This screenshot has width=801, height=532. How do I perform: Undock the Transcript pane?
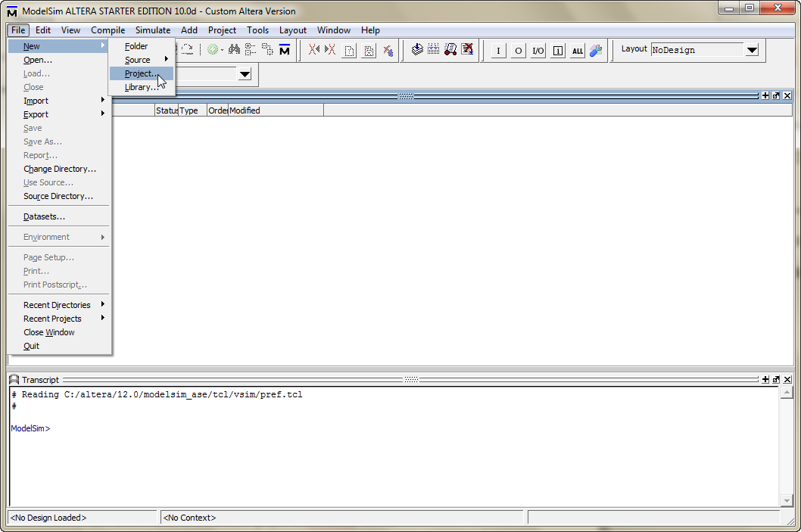777,379
